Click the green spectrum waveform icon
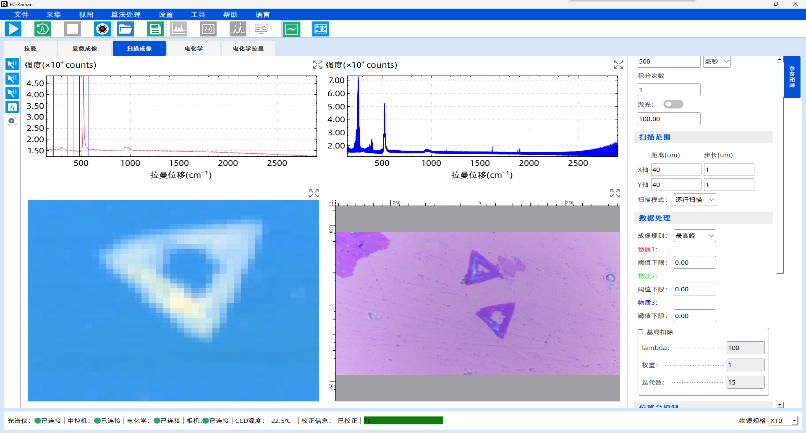Screen dimensions: 806x433 [x=291, y=29]
